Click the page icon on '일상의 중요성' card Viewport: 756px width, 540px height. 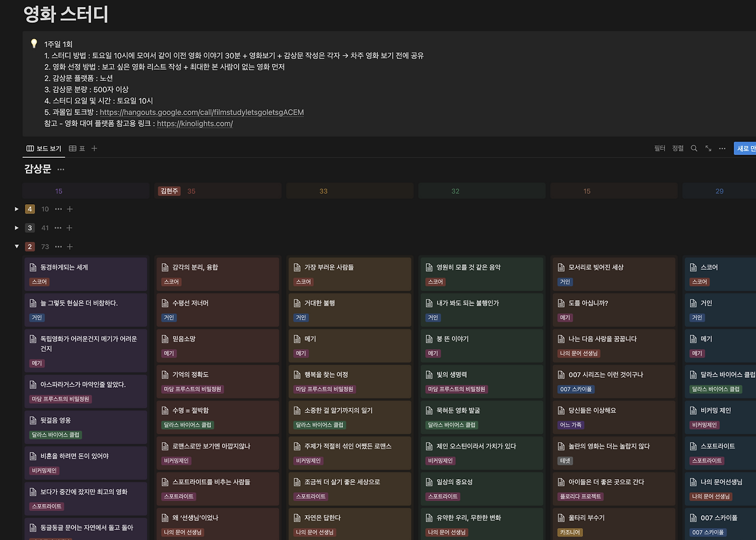click(x=431, y=482)
